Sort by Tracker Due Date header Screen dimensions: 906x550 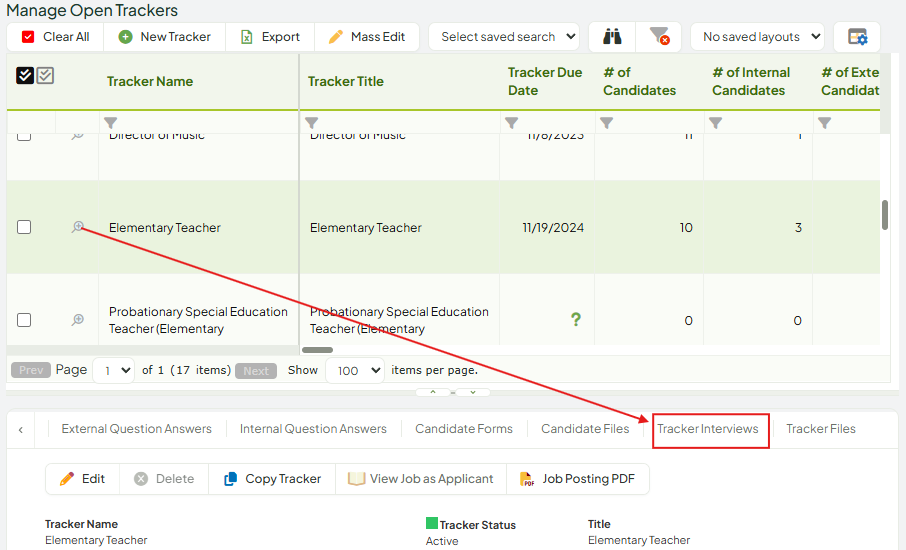(545, 81)
